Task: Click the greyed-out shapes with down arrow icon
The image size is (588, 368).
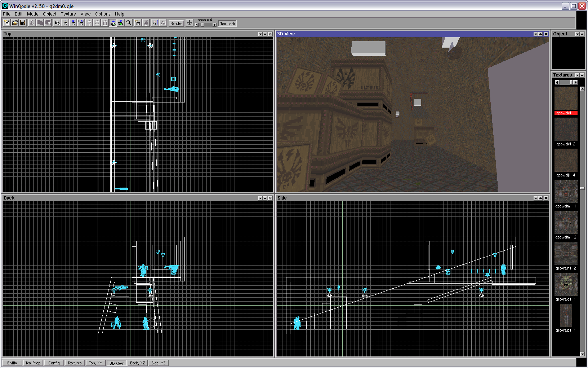Action: coord(163,23)
